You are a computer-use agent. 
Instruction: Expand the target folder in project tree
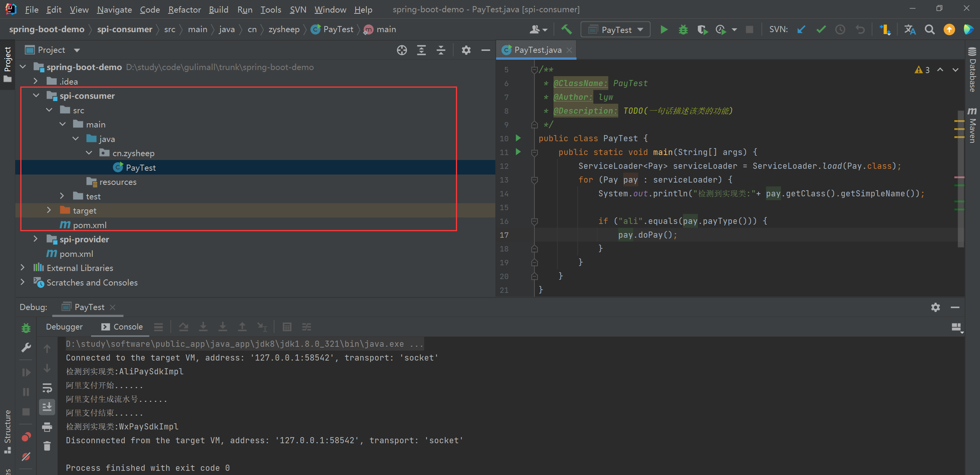point(49,210)
